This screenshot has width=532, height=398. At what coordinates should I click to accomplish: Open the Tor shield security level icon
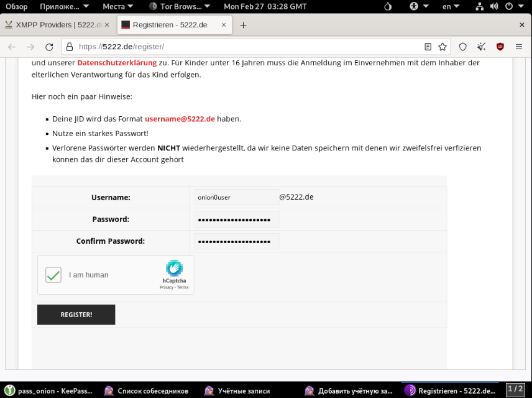(x=462, y=47)
